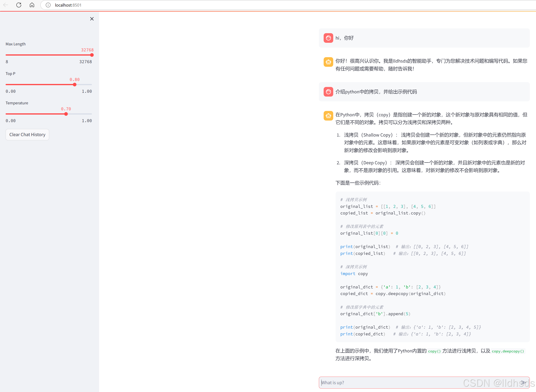Click the first assistant robot avatar
536x392 pixels.
328,62
